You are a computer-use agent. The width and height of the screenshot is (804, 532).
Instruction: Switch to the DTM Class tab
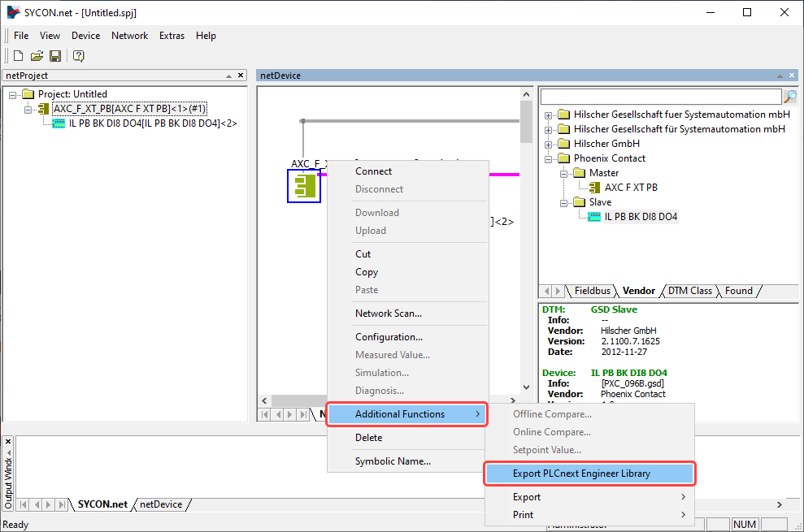click(689, 291)
